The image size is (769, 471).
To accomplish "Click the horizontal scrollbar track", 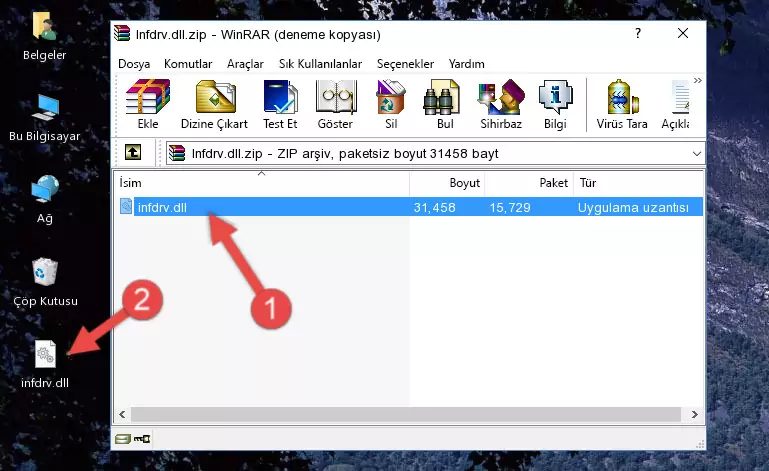I will [408, 414].
